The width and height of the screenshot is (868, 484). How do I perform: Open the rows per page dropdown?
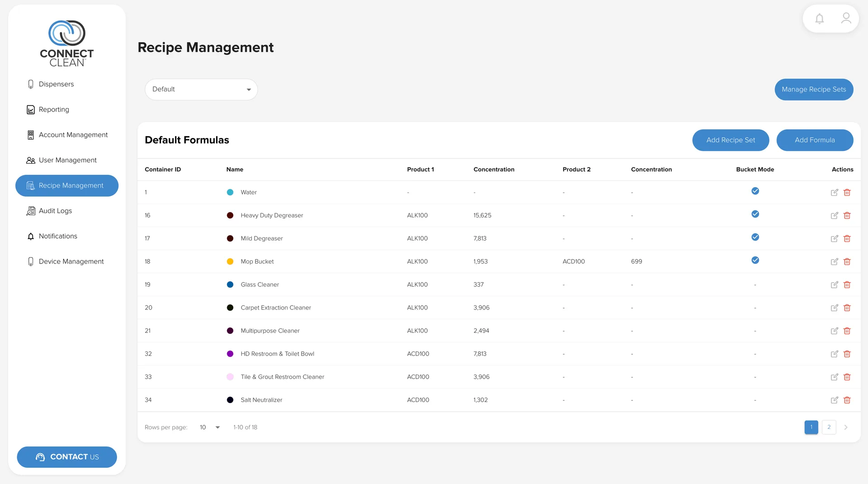(210, 427)
